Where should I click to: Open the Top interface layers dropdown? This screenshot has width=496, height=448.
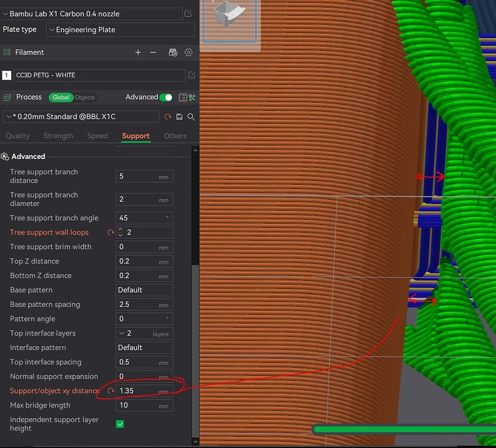[144, 333]
